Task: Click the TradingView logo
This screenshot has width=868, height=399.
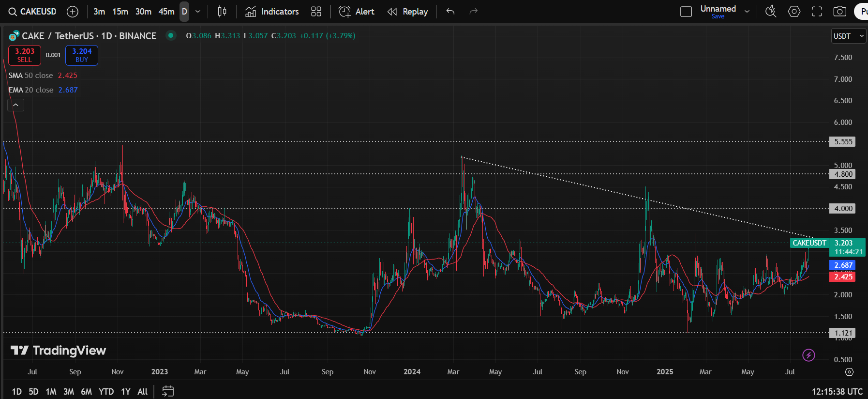Action: (x=58, y=350)
